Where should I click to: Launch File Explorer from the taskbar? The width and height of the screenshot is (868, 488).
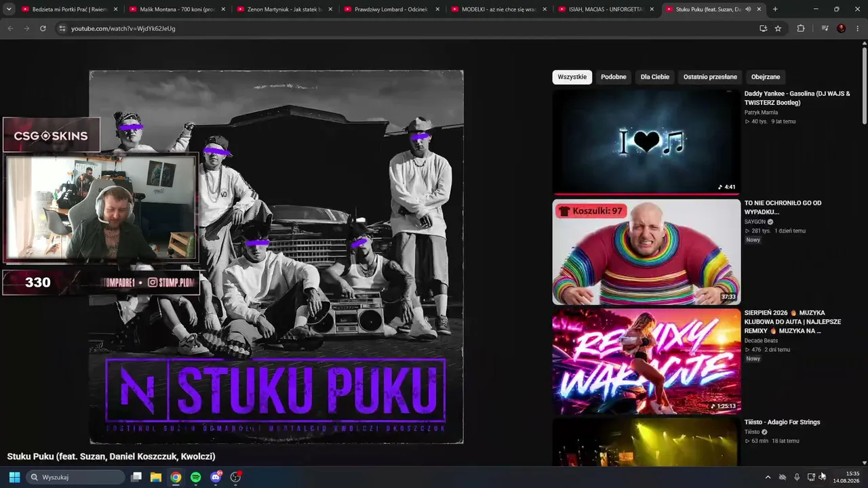(x=156, y=477)
